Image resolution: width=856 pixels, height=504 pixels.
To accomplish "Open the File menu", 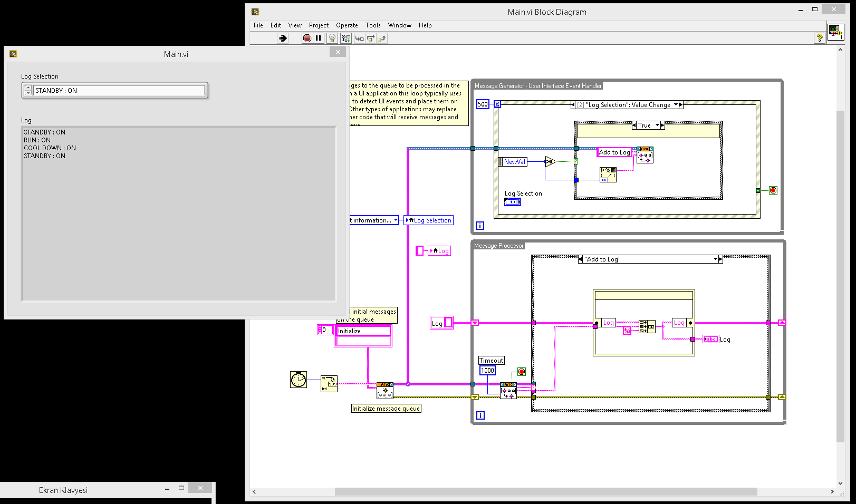I will pos(258,25).
